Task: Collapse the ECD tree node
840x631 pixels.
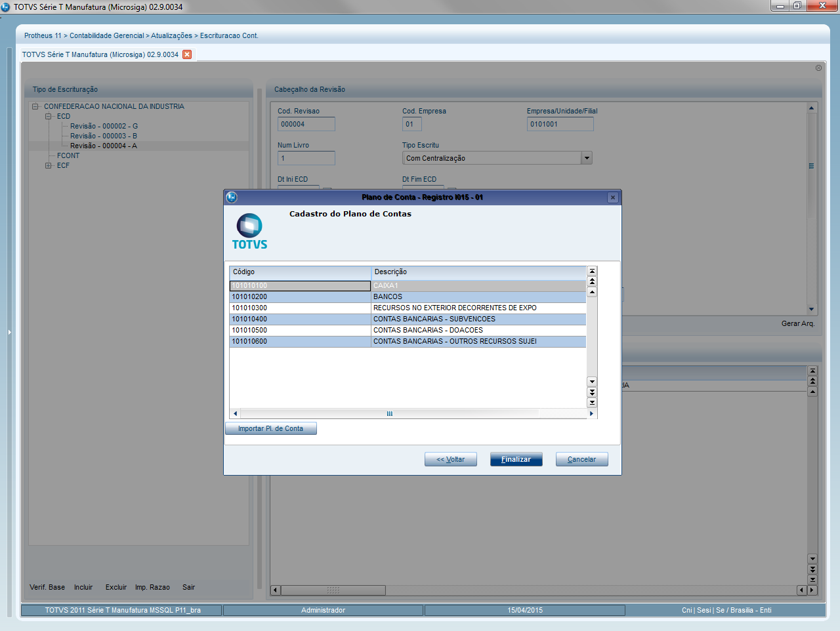Action: [49, 116]
